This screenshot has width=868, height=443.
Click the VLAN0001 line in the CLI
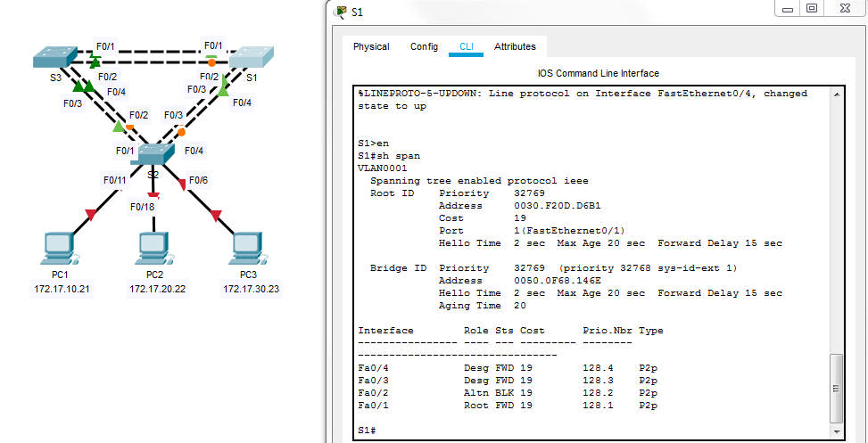tap(383, 168)
